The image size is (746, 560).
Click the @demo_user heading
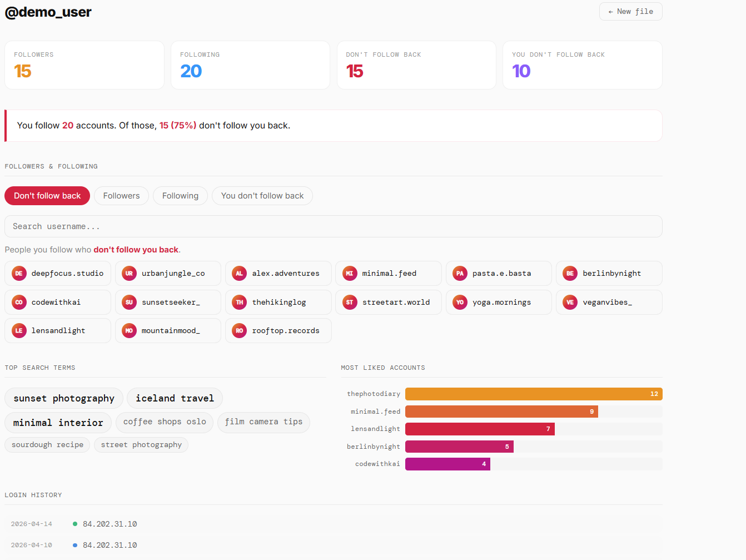coord(48,12)
